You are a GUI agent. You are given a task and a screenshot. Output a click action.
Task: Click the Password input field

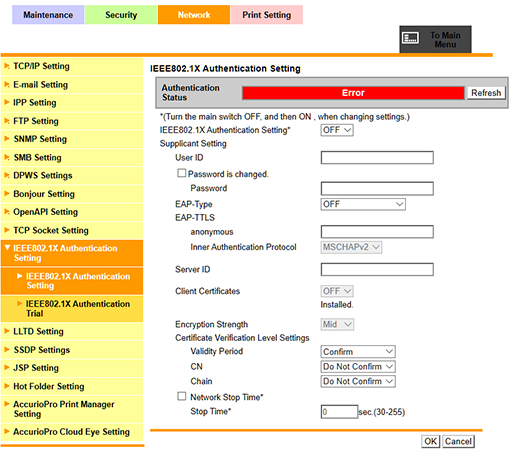click(x=377, y=188)
